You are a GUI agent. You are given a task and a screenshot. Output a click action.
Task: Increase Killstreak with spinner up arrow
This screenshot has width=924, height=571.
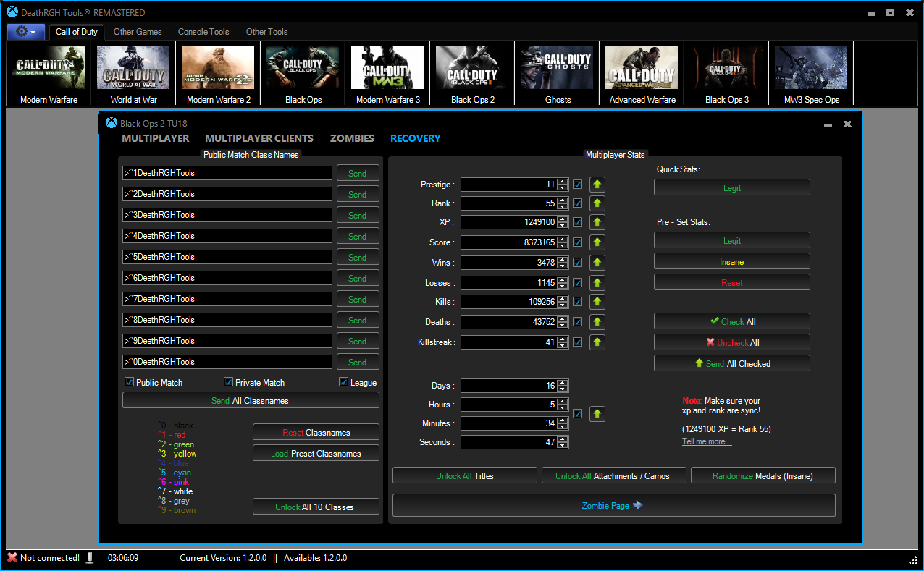tap(563, 339)
